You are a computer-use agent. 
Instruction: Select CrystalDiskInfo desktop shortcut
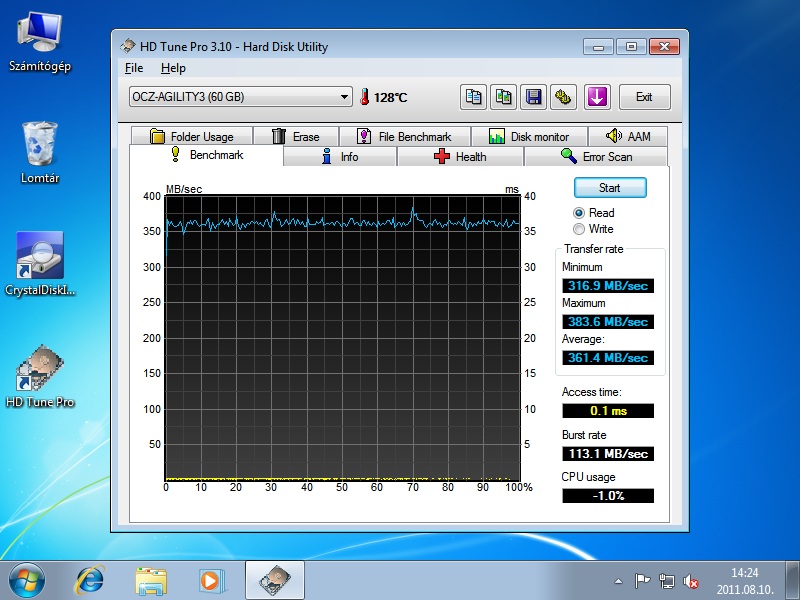40,264
